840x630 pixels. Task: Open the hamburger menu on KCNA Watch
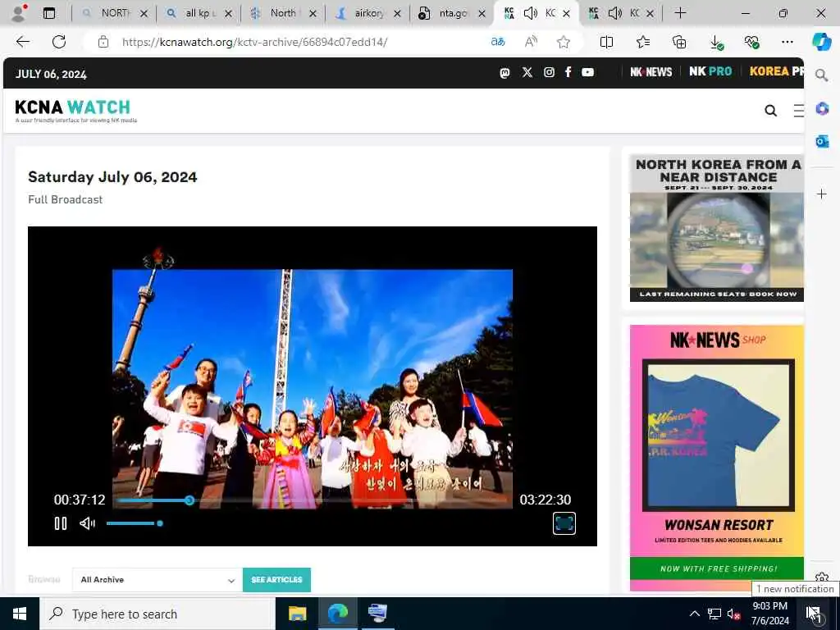click(x=798, y=111)
